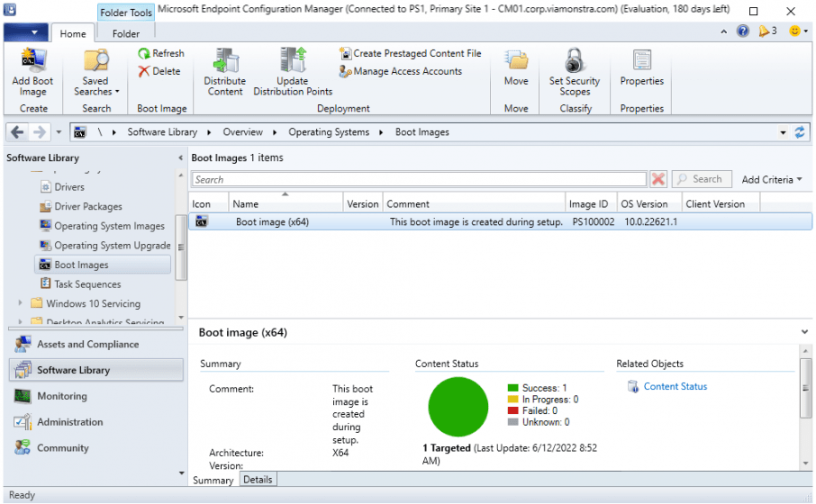
Task: Sort by Client Version column header
Action: tap(721, 204)
